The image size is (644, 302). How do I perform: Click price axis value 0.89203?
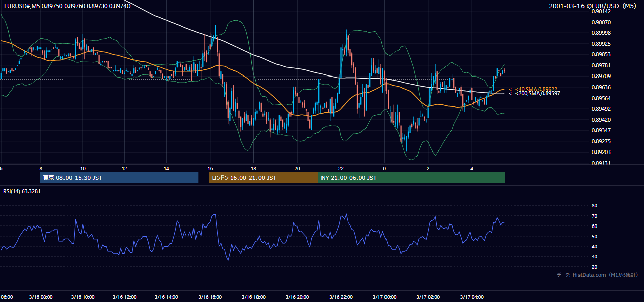click(x=601, y=152)
